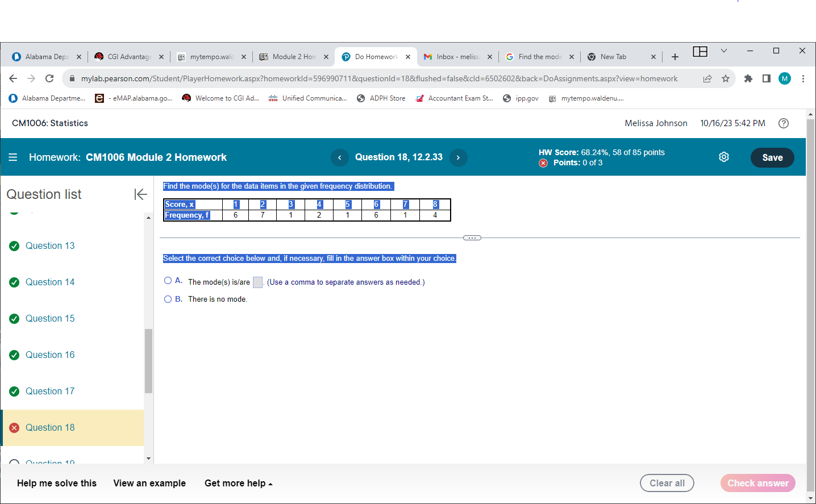
Task: Open the mytempo.waldenu bookmark
Action: 586,98
